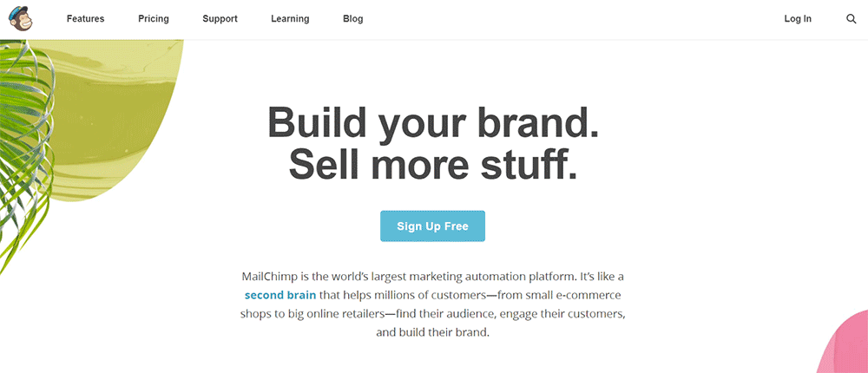Viewport: 868px width, 373px height.
Task: Follow the "second brain" hyperlink
Action: [279, 295]
